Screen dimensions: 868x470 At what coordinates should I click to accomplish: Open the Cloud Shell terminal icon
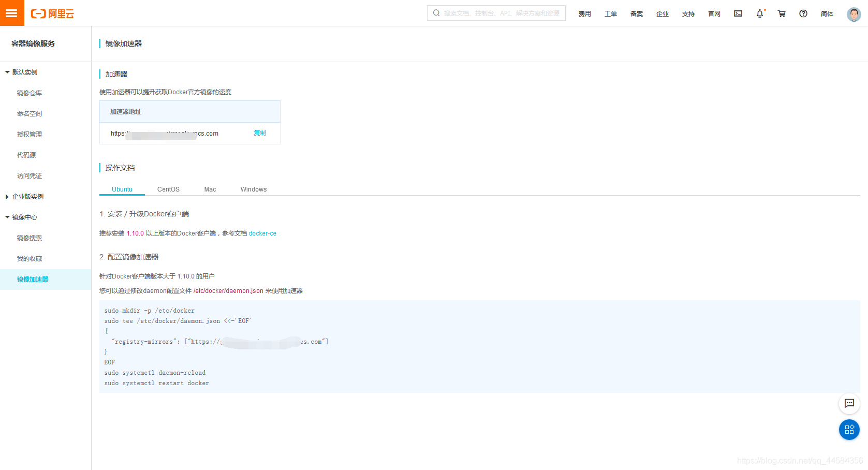[x=738, y=13]
